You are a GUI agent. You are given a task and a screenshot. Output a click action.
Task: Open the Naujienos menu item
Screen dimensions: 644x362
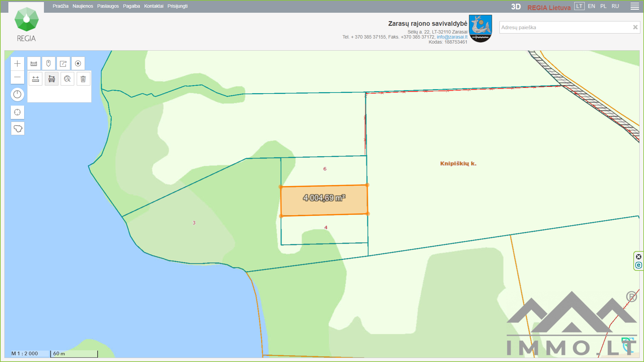[x=83, y=6]
